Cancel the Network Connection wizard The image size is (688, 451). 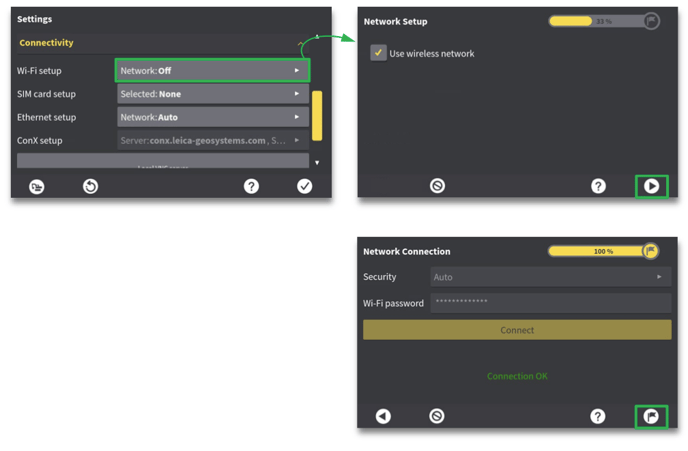pyautogui.click(x=437, y=416)
